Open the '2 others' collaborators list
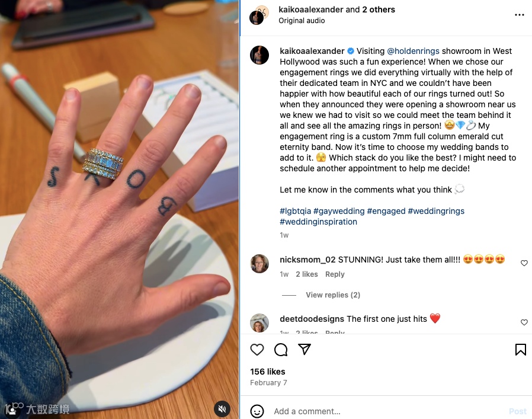The width and height of the screenshot is (532, 419). tap(379, 9)
